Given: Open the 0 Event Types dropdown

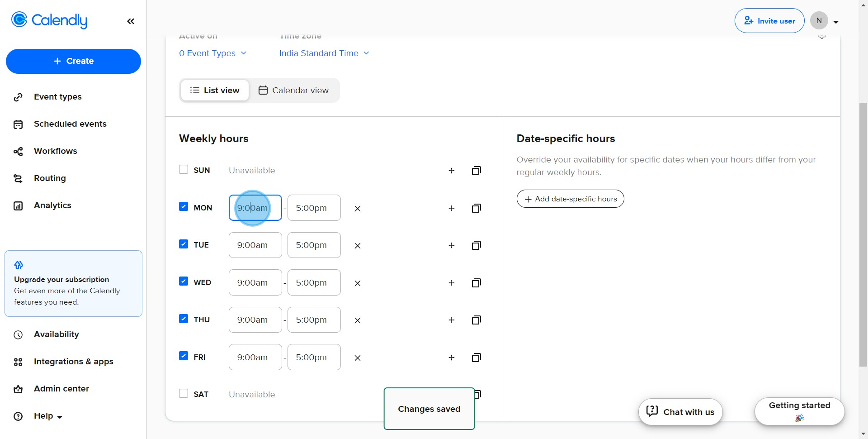Looking at the screenshot, I should point(212,53).
